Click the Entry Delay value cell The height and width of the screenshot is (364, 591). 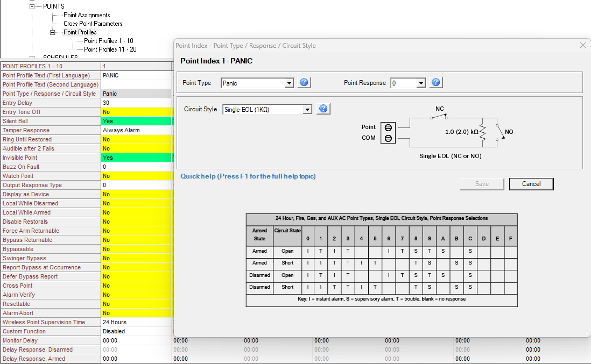click(x=136, y=103)
